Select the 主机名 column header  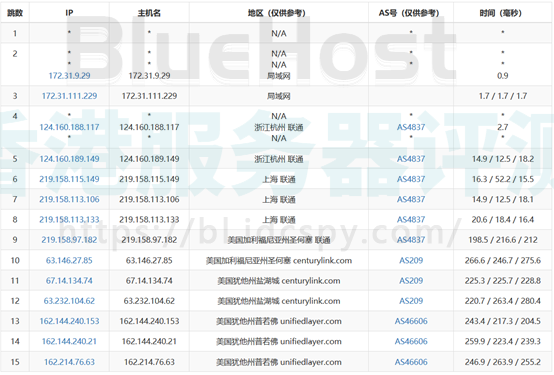pyautogui.click(x=149, y=13)
